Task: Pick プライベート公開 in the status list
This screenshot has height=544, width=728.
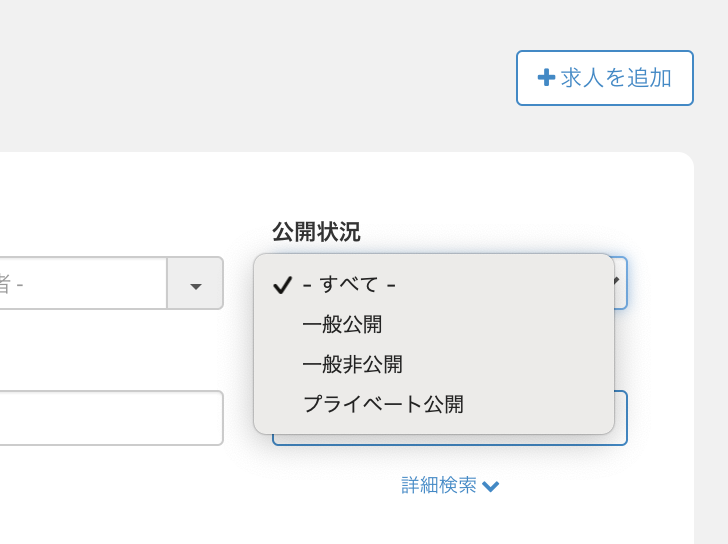Action: coord(383,405)
